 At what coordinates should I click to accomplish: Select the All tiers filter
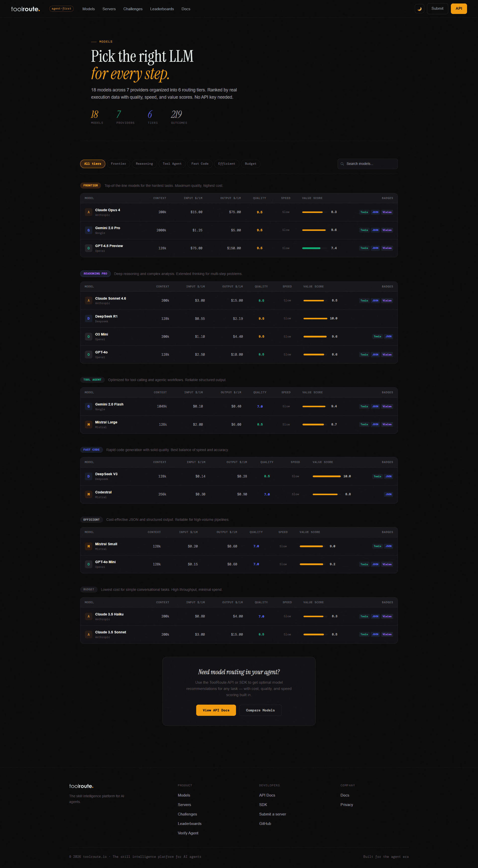(93, 164)
